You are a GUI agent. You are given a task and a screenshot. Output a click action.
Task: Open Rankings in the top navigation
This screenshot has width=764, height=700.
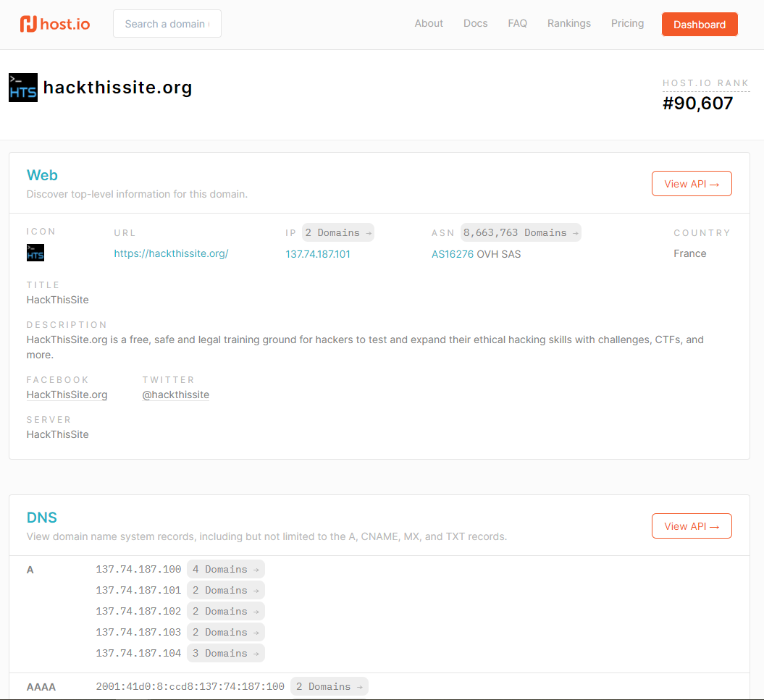pyautogui.click(x=569, y=23)
